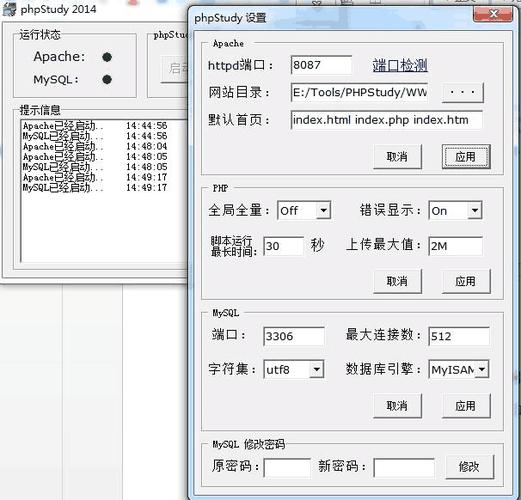This screenshot has height=500, width=521.
Task: Edit the 默认首页 index files field
Action: [x=387, y=120]
